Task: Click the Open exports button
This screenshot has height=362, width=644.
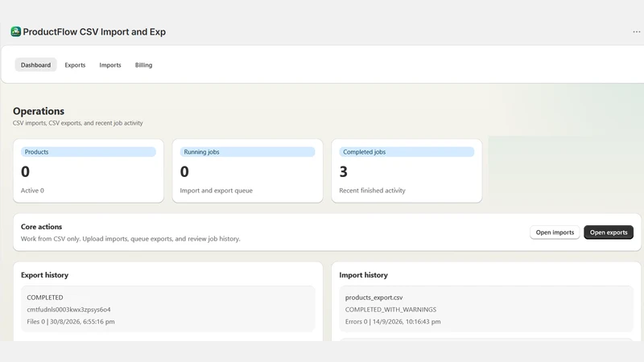Action: point(609,232)
